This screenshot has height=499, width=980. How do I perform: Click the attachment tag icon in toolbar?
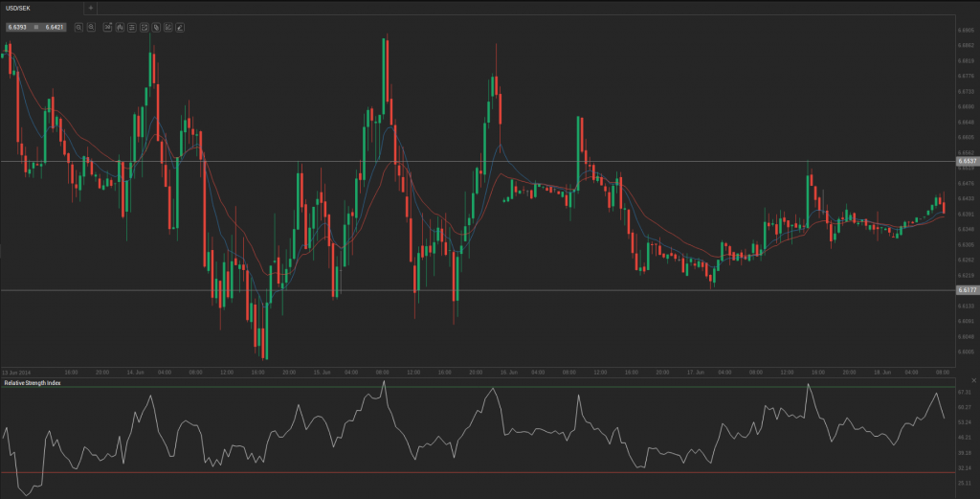pyautogui.click(x=156, y=27)
